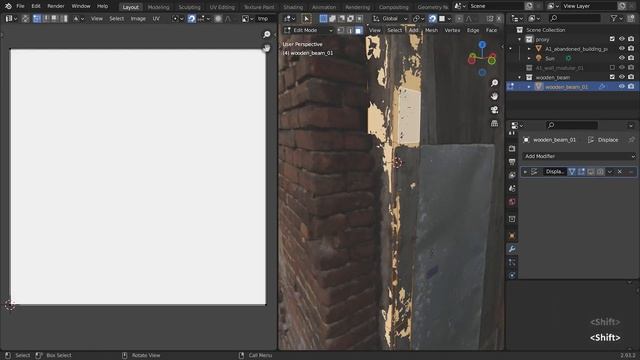Open the File menu
640x360 pixels.
pos(20,6)
